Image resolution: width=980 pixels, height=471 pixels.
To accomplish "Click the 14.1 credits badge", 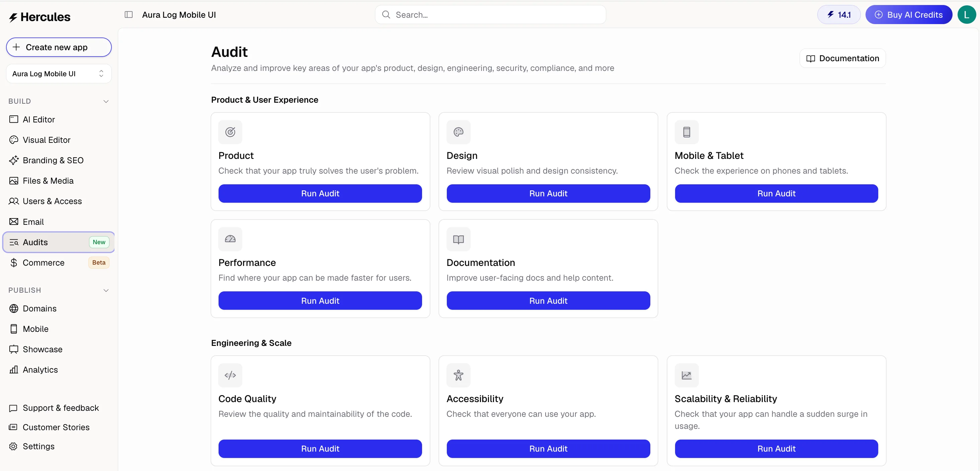I will coord(838,14).
